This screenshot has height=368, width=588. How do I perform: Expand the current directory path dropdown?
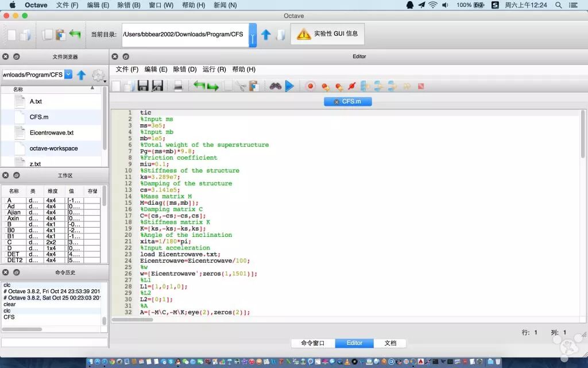click(x=253, y=35)
